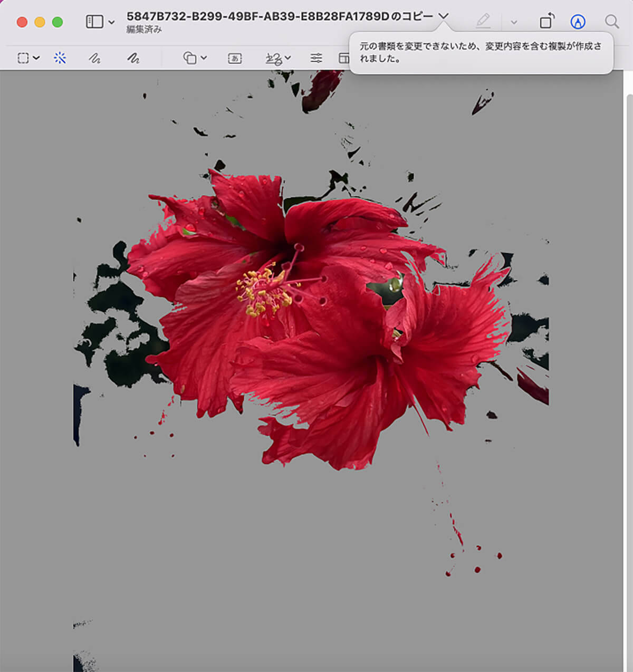Screen dimensions: 633x672
Task: Click the partially hidden Adjust Size icon
Action: [x=344, y=58]
